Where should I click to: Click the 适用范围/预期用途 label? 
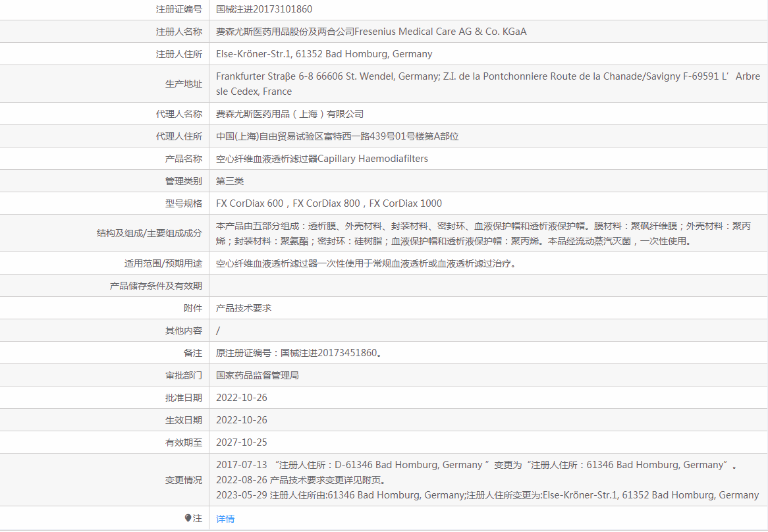(163, 264)
